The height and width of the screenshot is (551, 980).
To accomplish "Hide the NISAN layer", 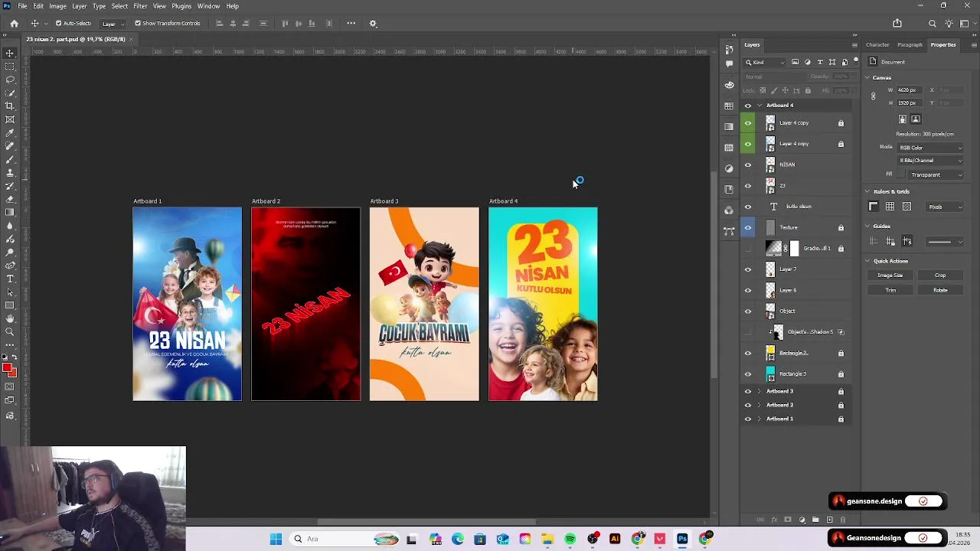I will [748, 165].
